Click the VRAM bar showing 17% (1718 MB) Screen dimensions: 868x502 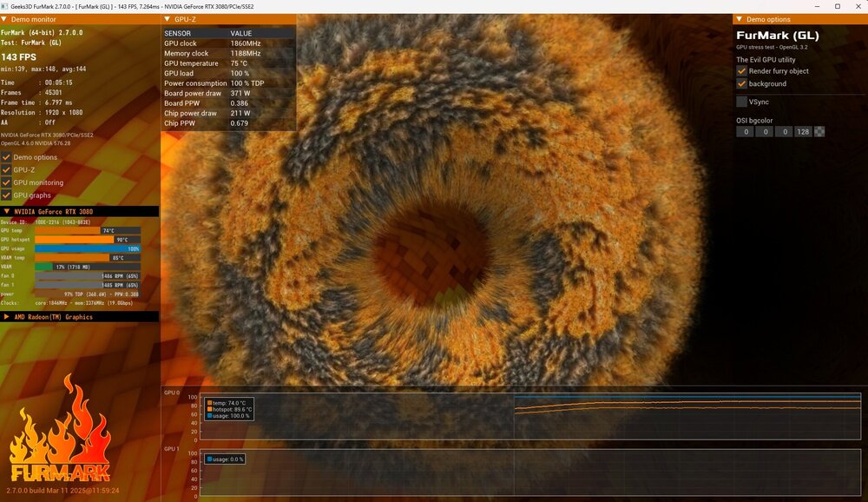coord(88,268)
